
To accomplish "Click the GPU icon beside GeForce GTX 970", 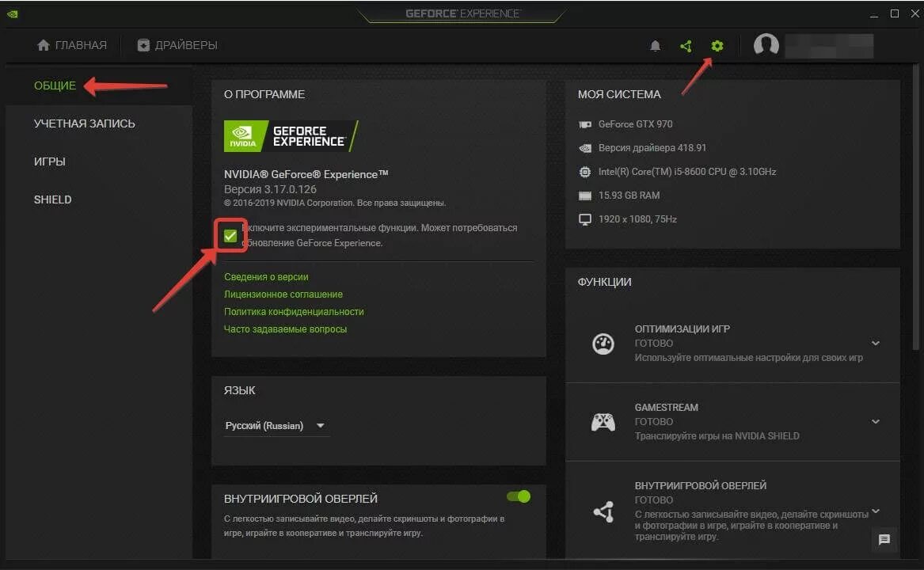I will coord(584,124).
